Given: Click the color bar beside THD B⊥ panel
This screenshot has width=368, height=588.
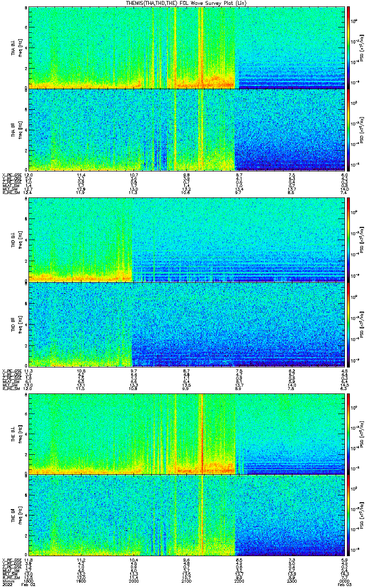Looking at the screenshot, I should click(348, 239).
